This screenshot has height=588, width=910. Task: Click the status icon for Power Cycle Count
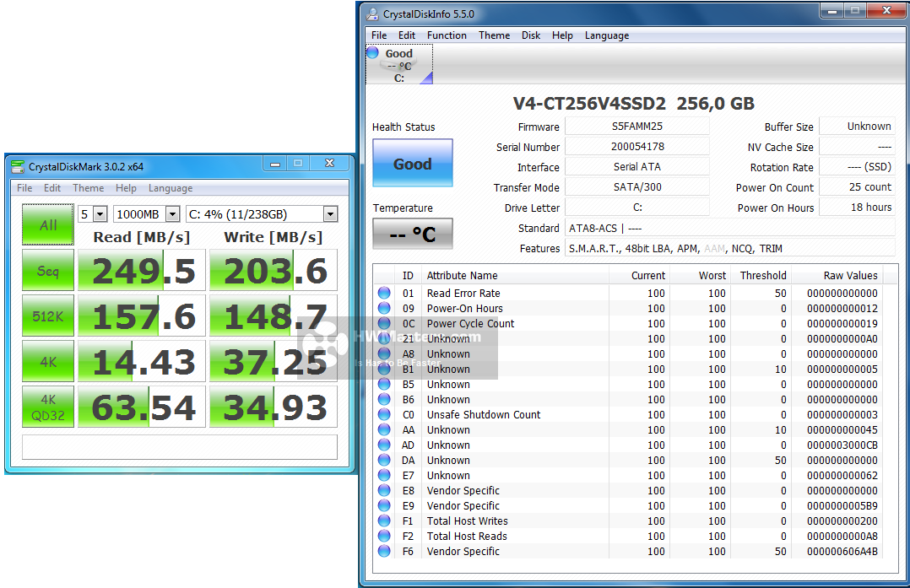(x=384, y=323)
